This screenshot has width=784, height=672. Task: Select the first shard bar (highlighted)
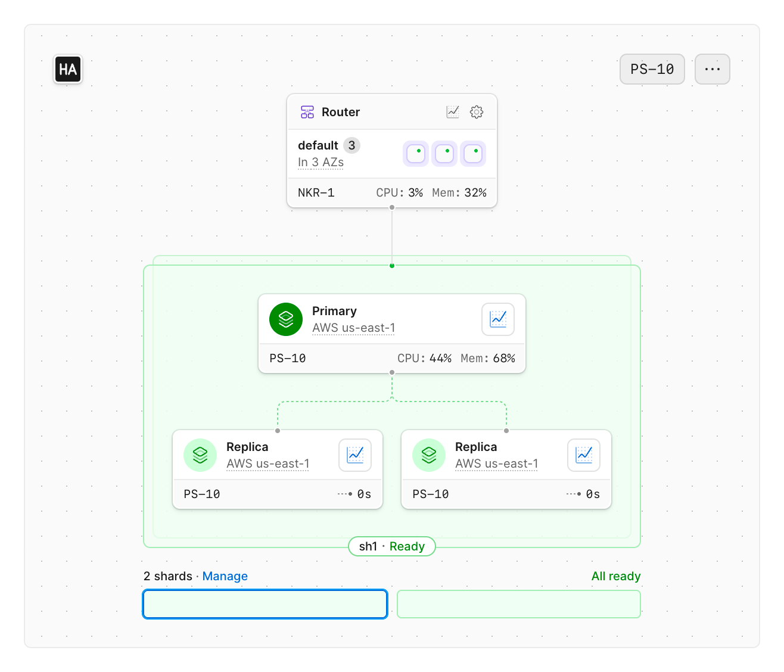tap(265, 604)
